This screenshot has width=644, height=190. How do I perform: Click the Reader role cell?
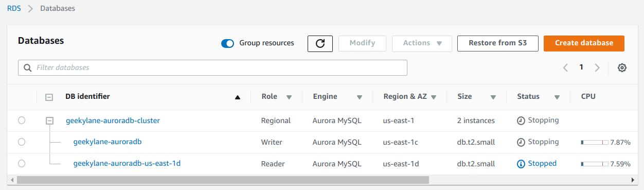click(x=273, y=163)
